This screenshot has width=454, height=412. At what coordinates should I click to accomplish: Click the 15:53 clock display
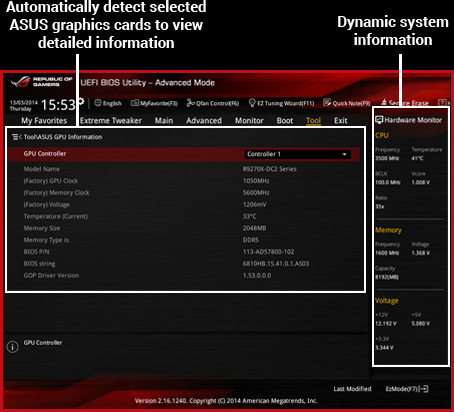(x=59, y=105)
